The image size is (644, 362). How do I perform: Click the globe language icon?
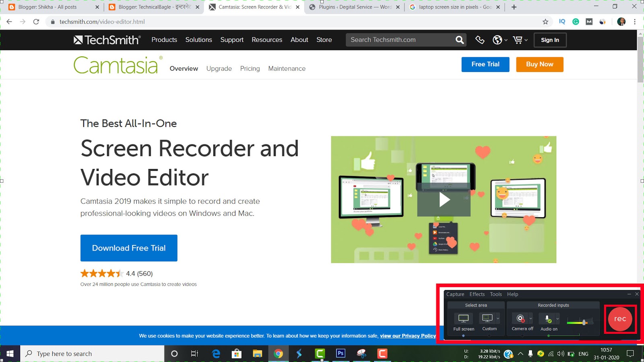click(x=497, y=40)
